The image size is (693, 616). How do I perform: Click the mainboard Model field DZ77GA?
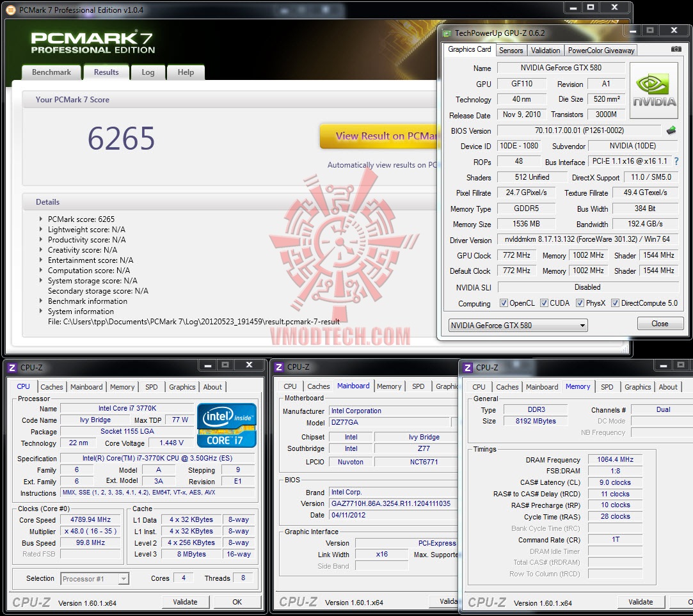(x=389, y=422)
